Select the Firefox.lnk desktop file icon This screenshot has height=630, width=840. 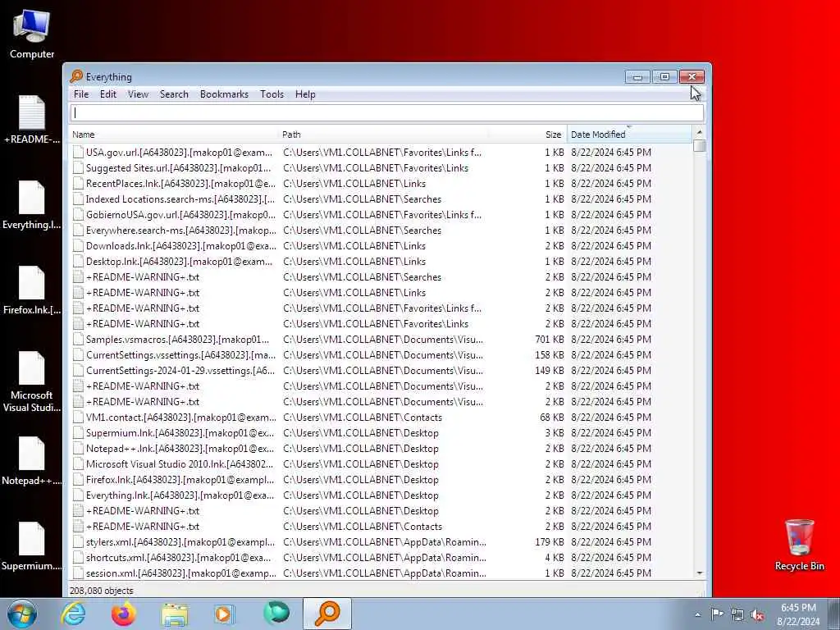coord(32,291)
